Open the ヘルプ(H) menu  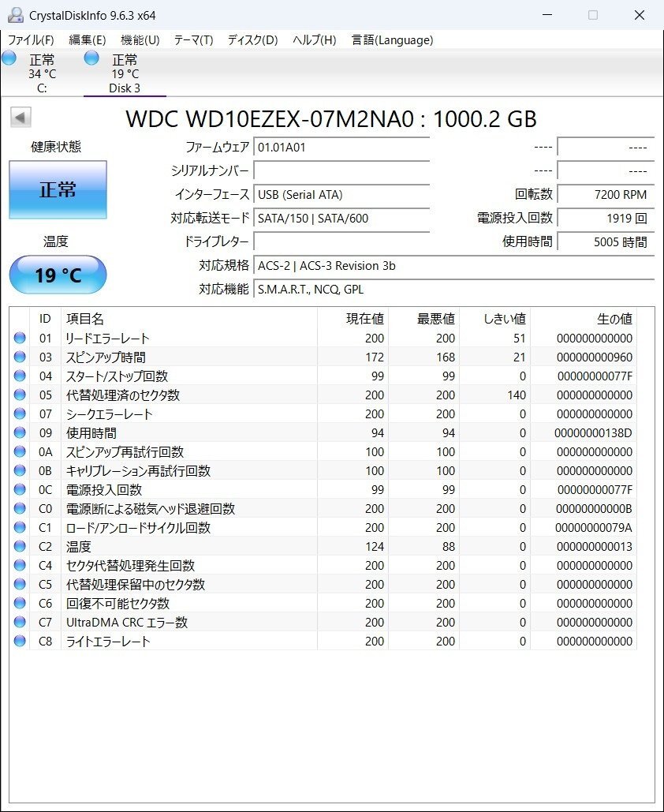pos(314,40)
